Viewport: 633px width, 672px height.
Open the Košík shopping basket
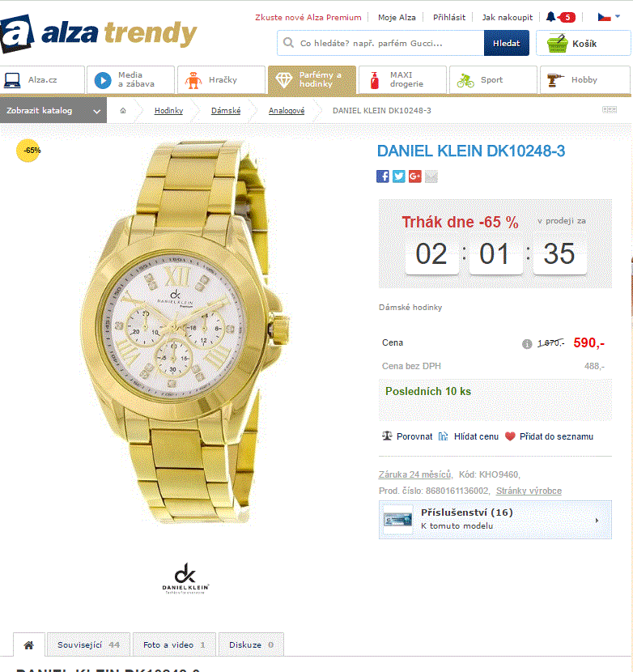583,43
